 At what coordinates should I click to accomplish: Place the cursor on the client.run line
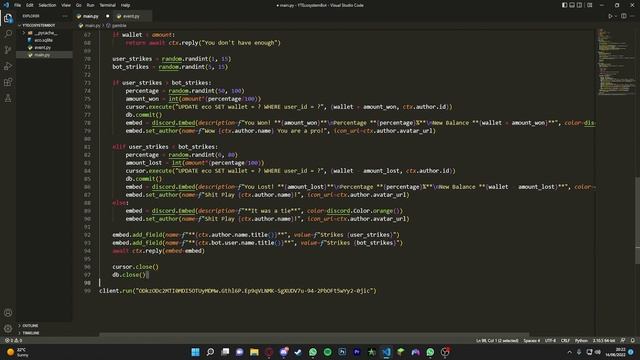pyautogui.click(x=238, y=291)
